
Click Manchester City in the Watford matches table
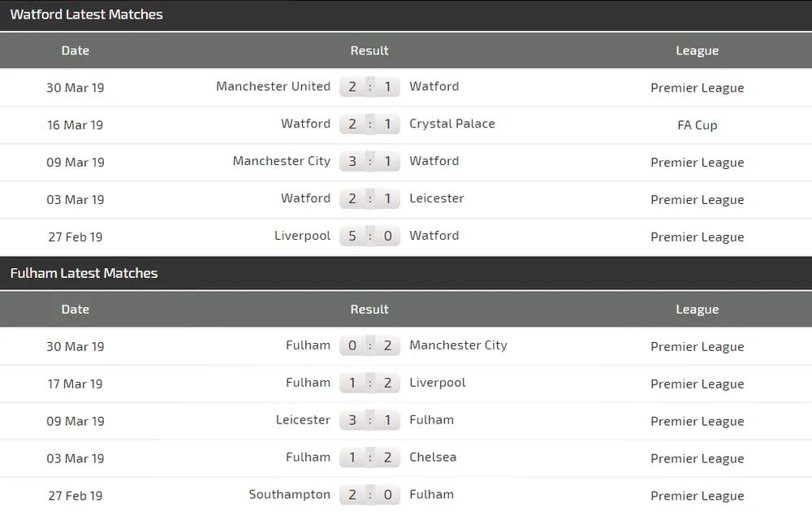tap(281, 162)
